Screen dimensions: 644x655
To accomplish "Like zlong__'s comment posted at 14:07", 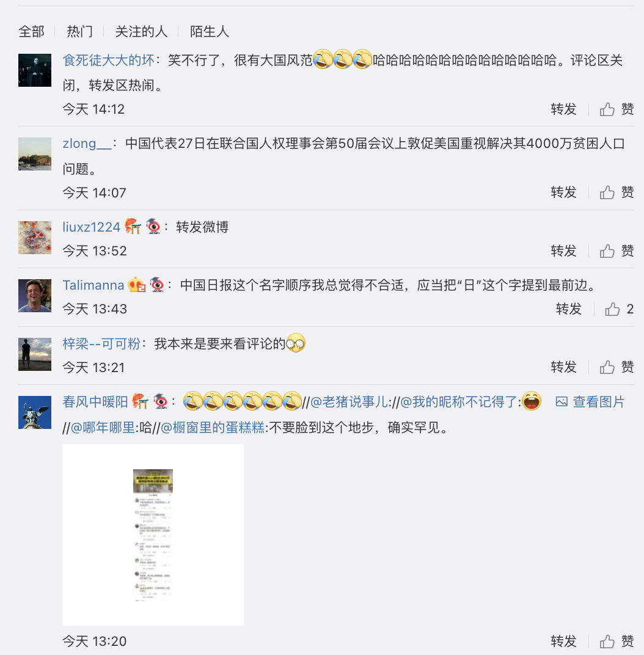I will point(617,192).
